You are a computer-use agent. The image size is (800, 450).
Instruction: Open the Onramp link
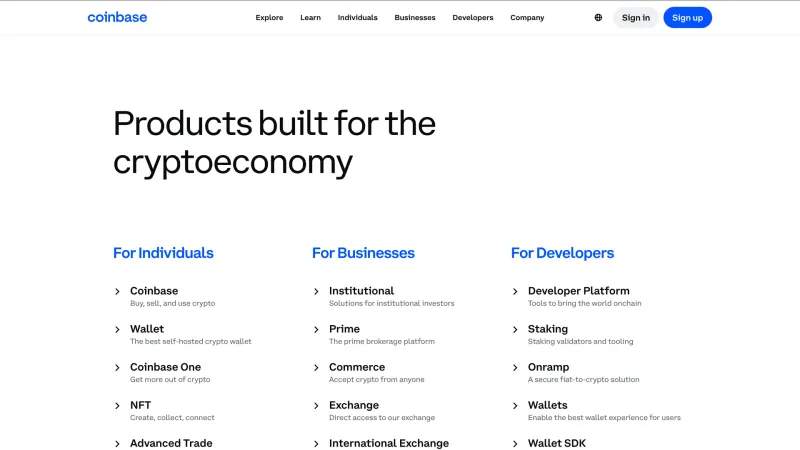pos(548,367)
